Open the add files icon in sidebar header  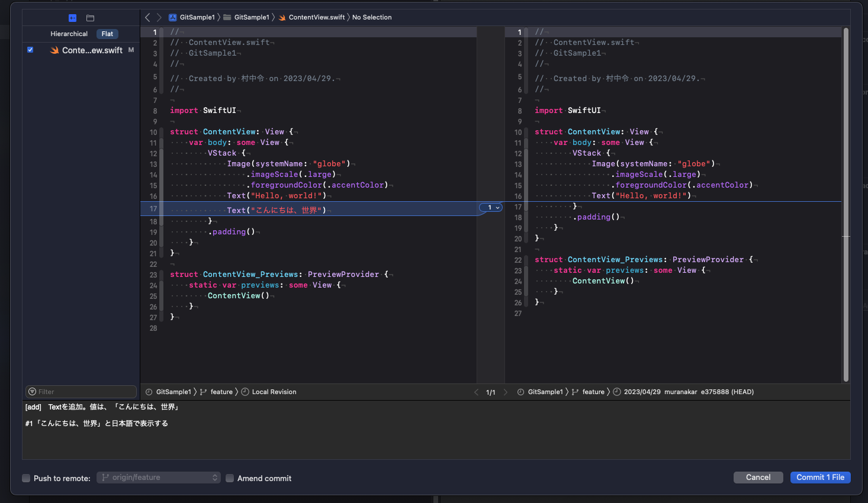coord(72,18)
